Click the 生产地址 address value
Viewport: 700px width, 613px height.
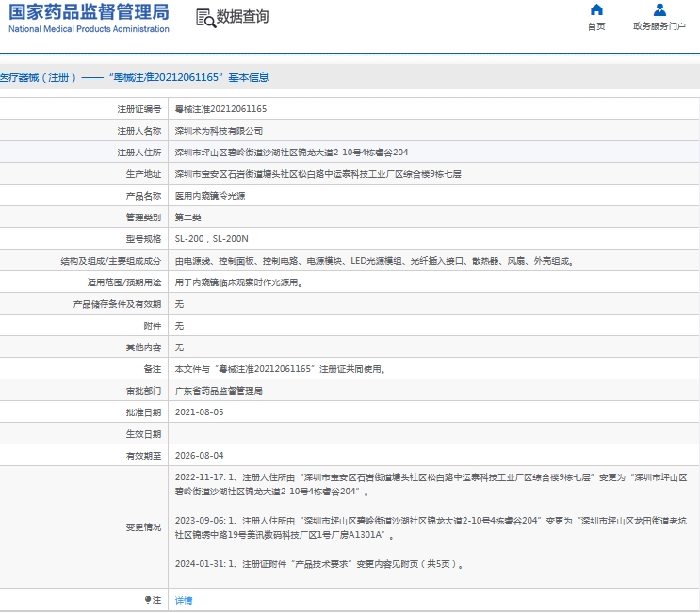coord(317,174)
